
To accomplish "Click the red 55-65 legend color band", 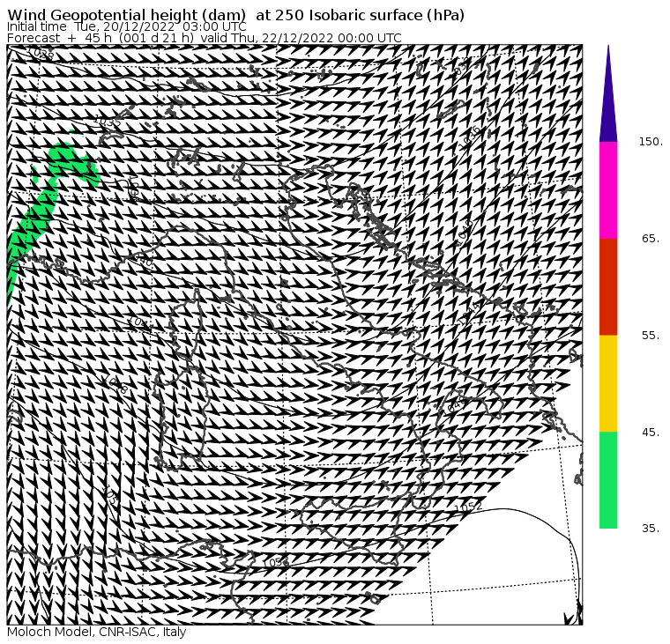I will (608, 286).
